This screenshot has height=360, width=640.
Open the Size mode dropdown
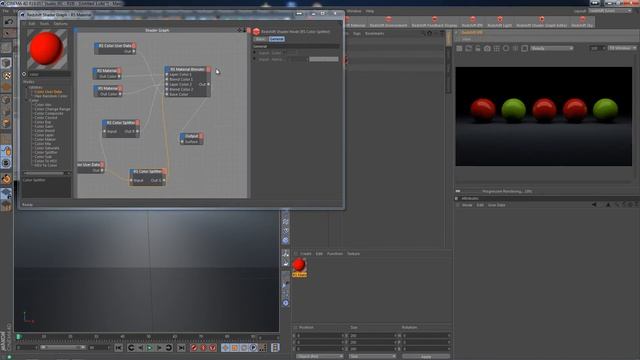[372, 356]
